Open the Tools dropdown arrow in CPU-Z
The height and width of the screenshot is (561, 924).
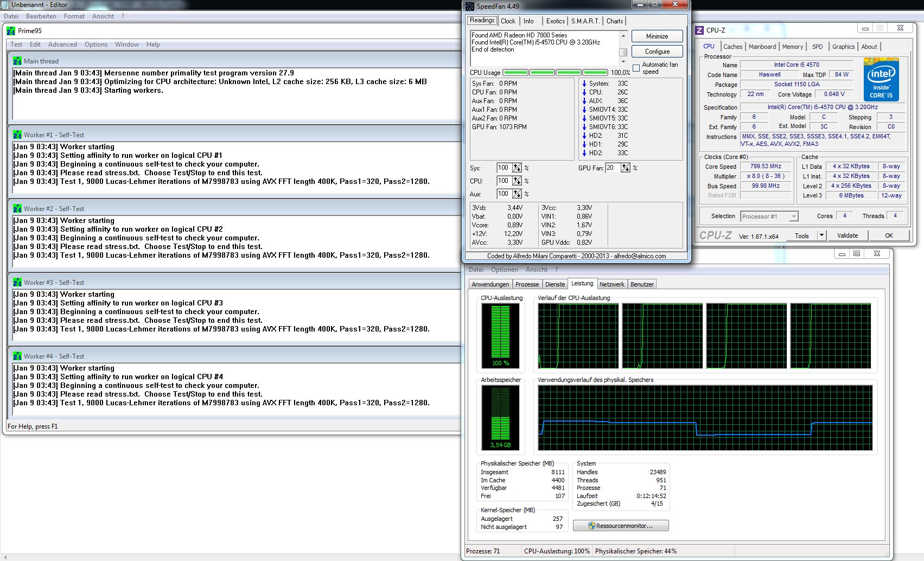point(821,235)
